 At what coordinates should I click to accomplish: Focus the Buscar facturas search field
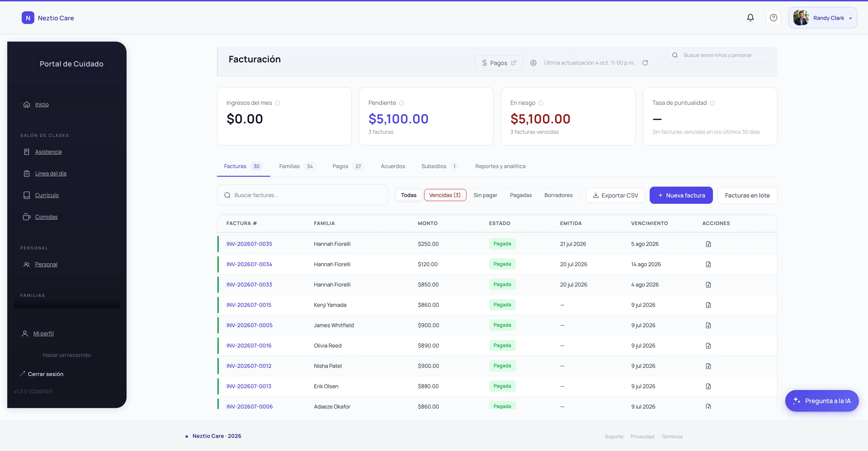(302, 195)
